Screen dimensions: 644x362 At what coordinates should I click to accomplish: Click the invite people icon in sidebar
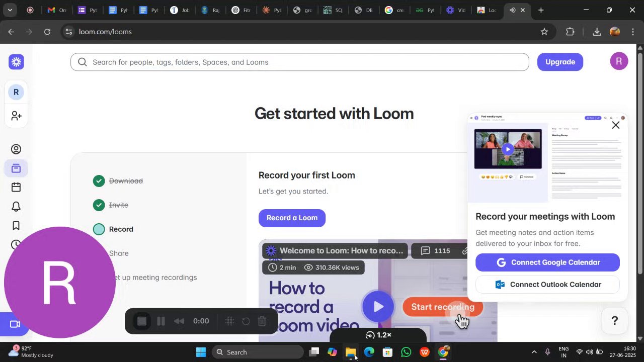(x=16, y=116)
